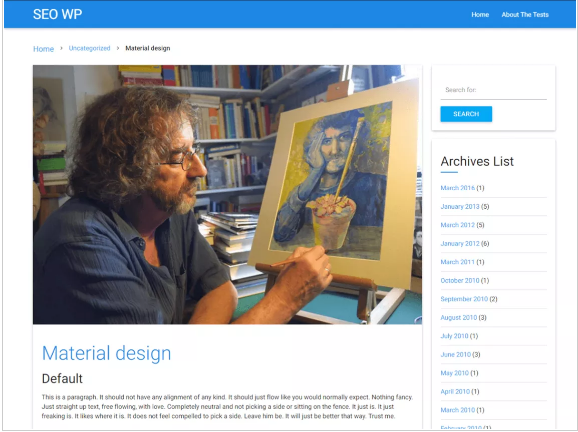Open the March 2011 archive
This screenshot has height=432, width=578.
(457, 262)
